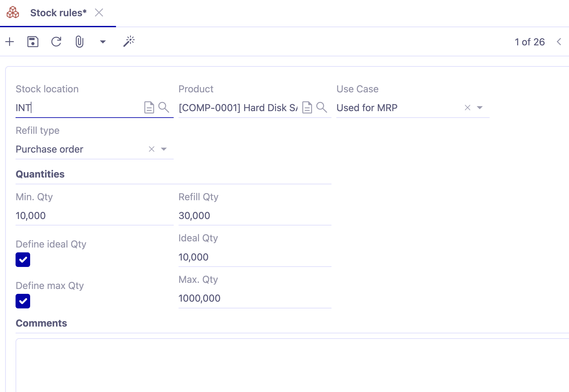Viewport: 569px width, 392px height.
Task: Open the Use Case dropdown
Action: (479, 108)
